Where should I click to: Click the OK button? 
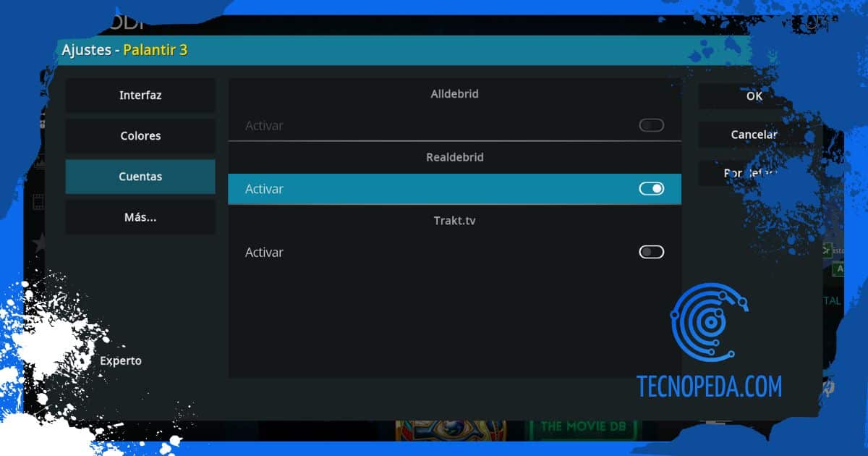click(754, 96)
